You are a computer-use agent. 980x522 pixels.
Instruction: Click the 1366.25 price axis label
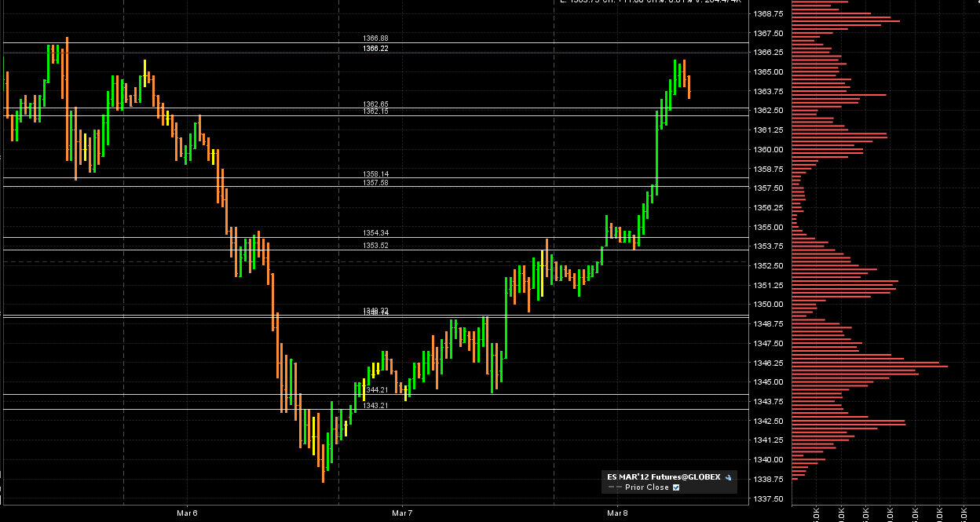coord(768,53)
